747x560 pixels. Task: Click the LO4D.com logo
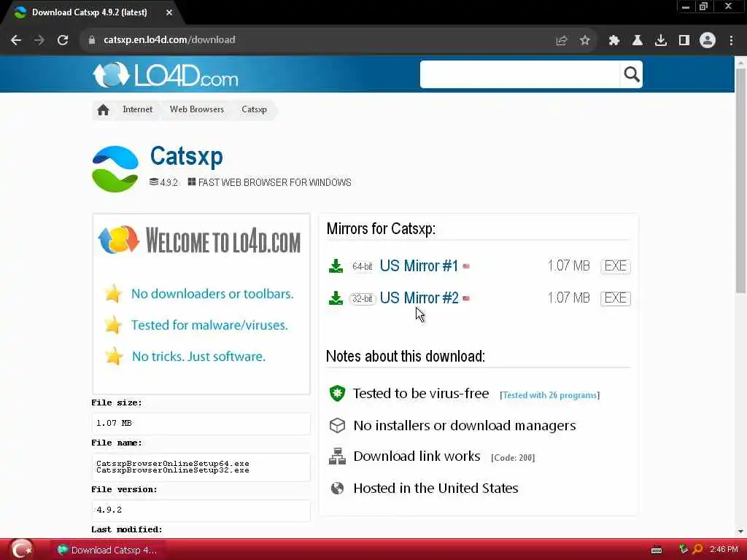coord(166,75)
